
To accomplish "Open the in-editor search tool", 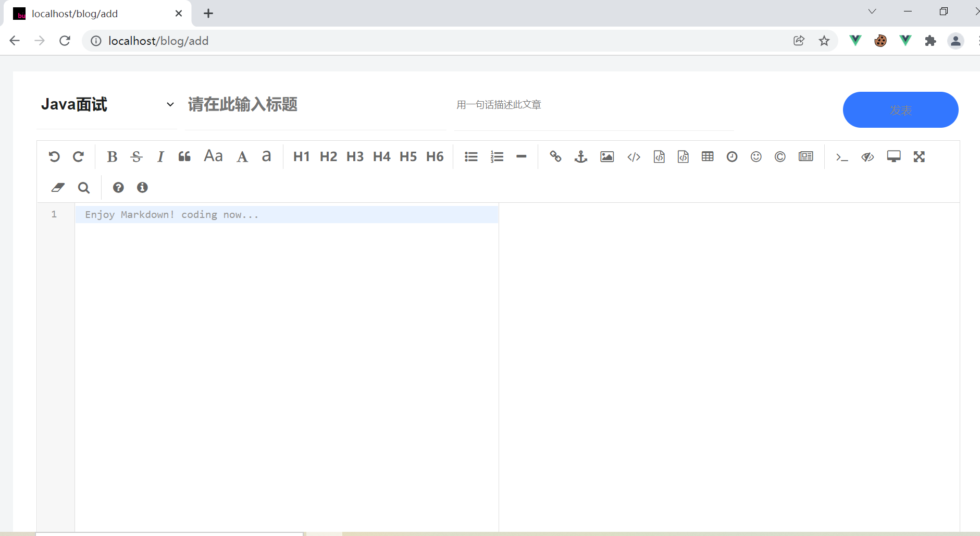I will pyautogui.click(x=83, y=187).
